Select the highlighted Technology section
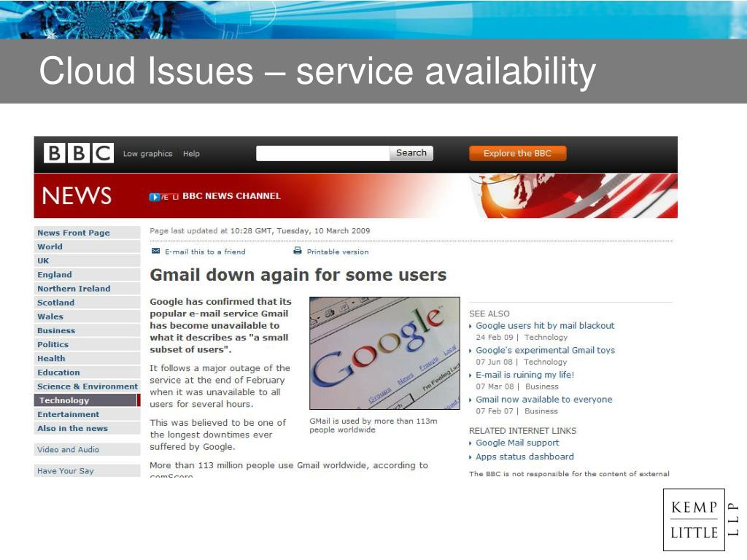The height and width of the screenshot is (560, 747). tap(88, 400)
